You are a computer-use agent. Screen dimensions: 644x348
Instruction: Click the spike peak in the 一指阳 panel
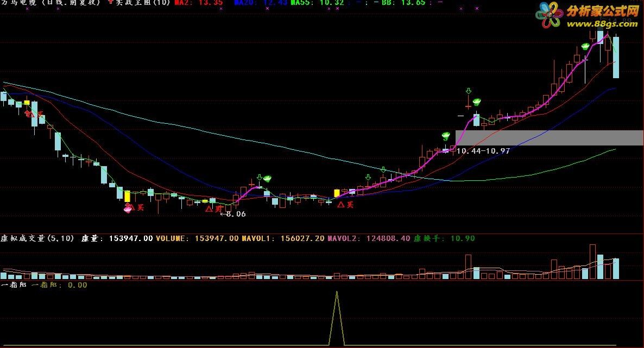(x=337, y=293)
